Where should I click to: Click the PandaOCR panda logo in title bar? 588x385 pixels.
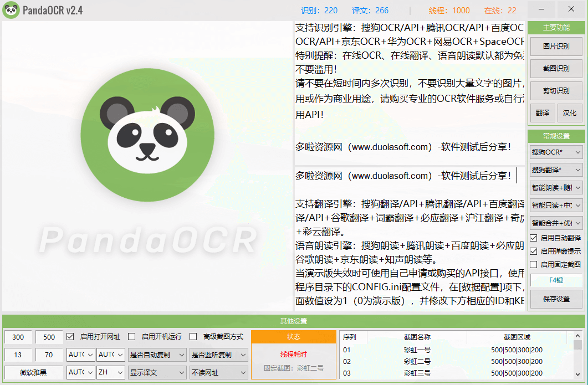coord(11,10)
